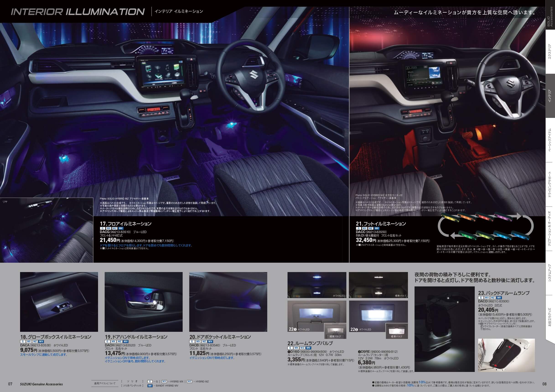Open the door handle illumination photo
Image resolution: width=555 pixels, height=392 pixels.
pos(144,302)
